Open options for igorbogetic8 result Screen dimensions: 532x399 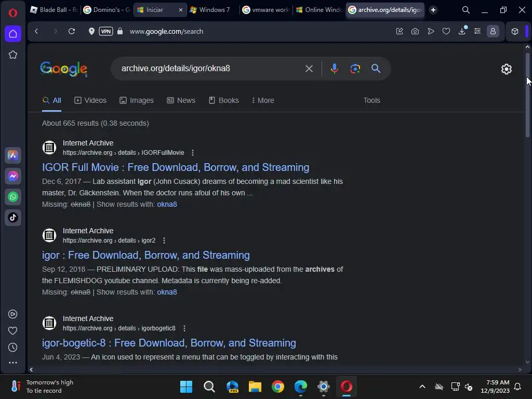[184, 328]
